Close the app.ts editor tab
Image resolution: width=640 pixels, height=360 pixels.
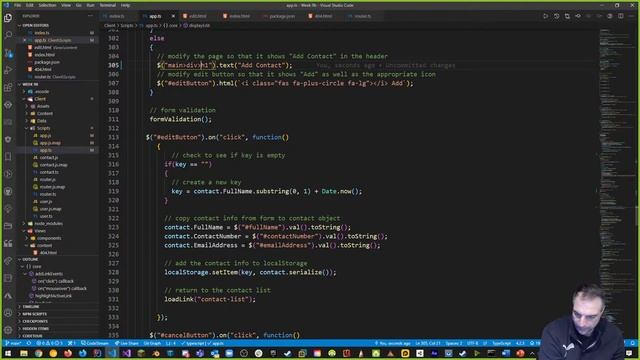(173, 16)
